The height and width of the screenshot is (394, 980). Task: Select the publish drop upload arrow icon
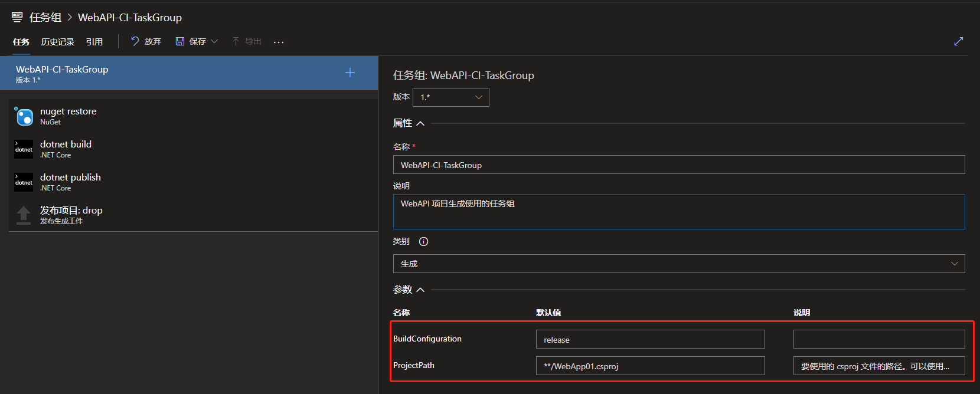click(24, 215)
